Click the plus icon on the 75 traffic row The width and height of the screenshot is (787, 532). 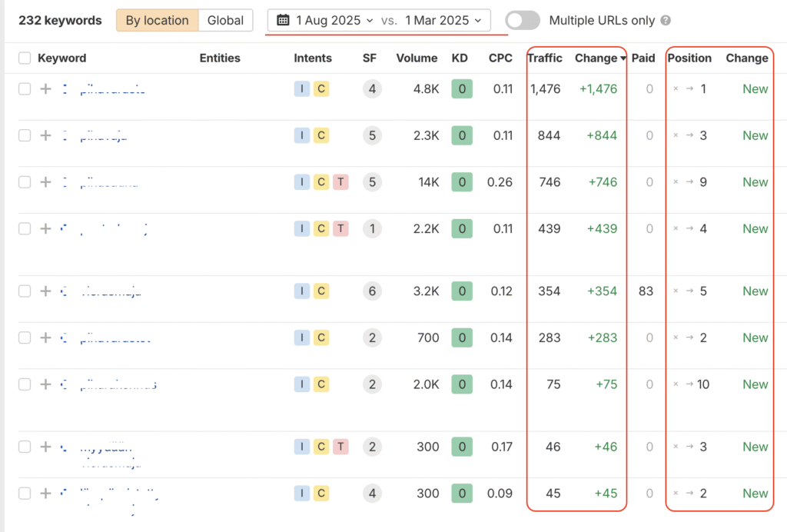[x=45, y=384]
